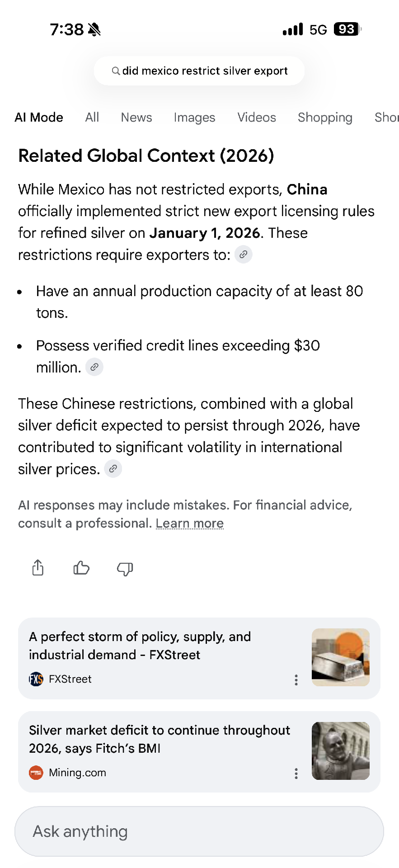Open the "Silver market deficit" Mining.com article
Screen dimensions: 399x868
[160, 739]
